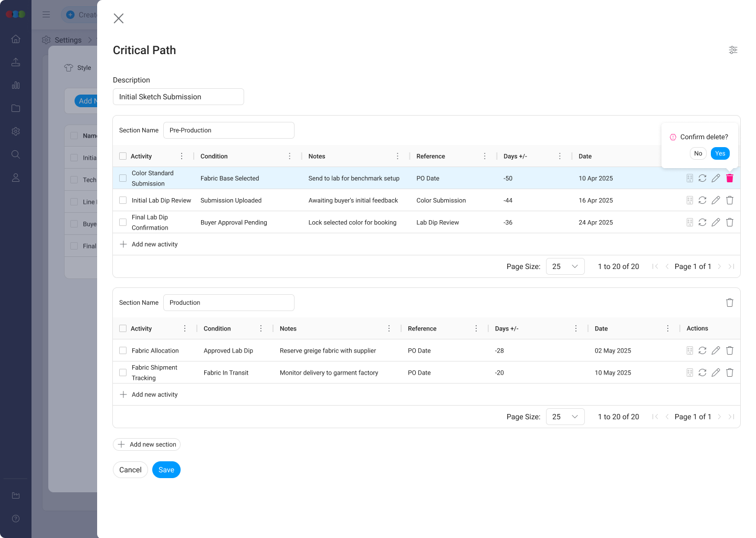
Task: Open Notes column menu in Pre-Production table
Action: coord(397,156)
